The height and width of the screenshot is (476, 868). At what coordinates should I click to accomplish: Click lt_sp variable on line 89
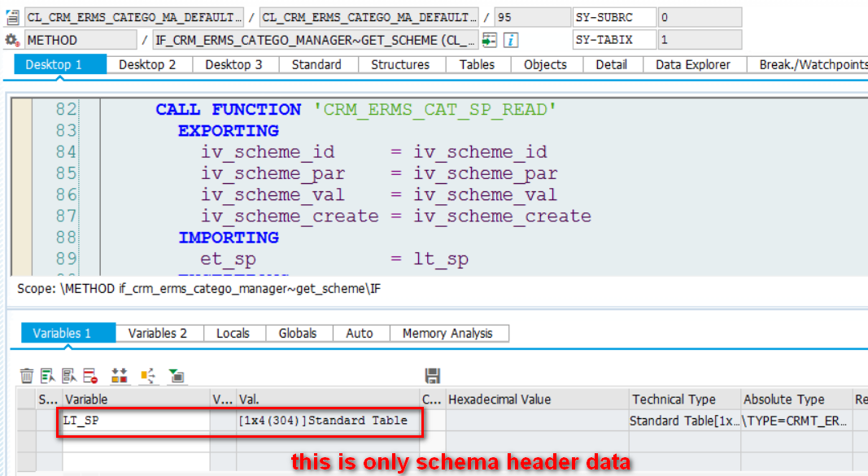tap(441, 259)
